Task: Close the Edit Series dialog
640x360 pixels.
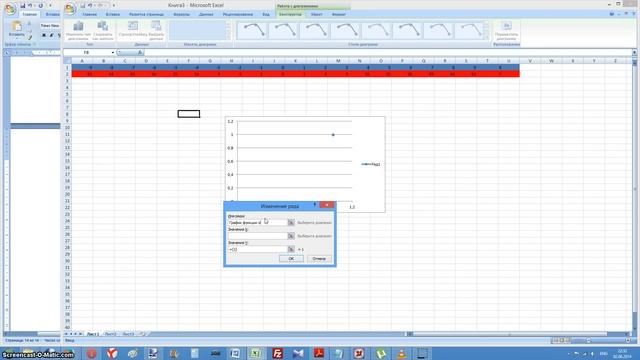Action: 327,205
